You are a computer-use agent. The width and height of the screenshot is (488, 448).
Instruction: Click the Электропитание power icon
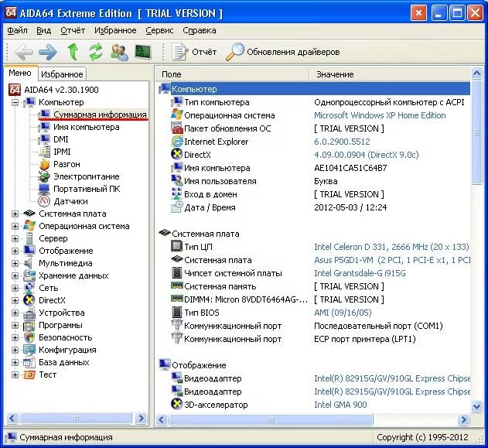[44, 176]
